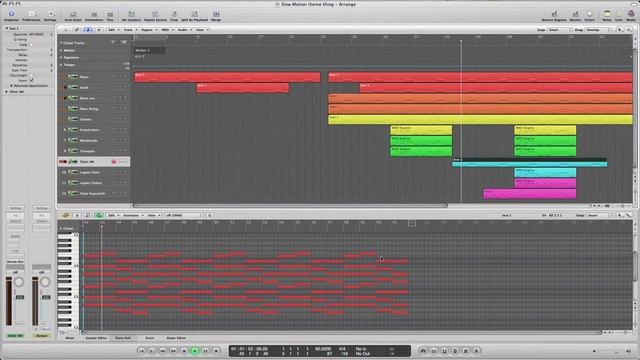Click the Record button in transport
This screenshot has width=640, height=360.
(x=216, y=351)
